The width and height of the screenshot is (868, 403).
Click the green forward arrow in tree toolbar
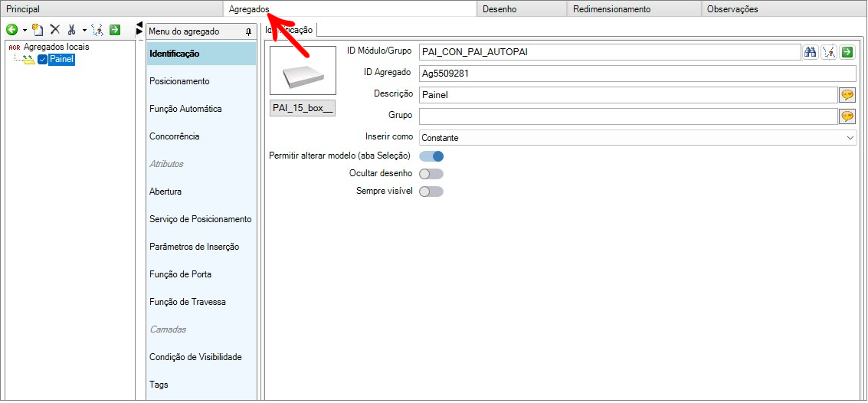(115, 30)
